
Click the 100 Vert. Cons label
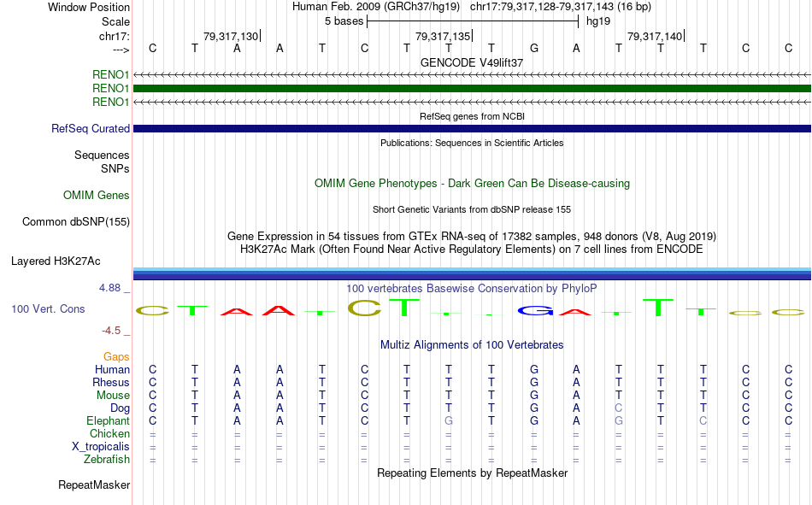coord(48,309)
